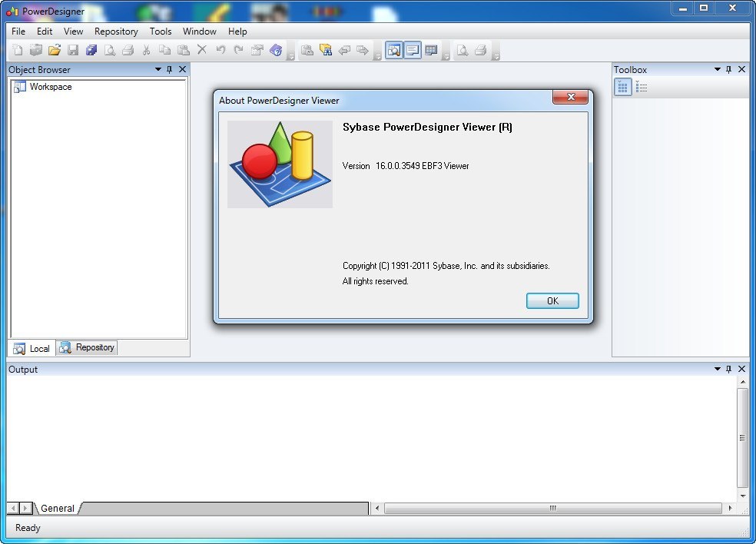The width and height of the screenshot is (756, 544).
Task: Click the Output horizontal scrollbar thumb
Action: pos(553,508)
